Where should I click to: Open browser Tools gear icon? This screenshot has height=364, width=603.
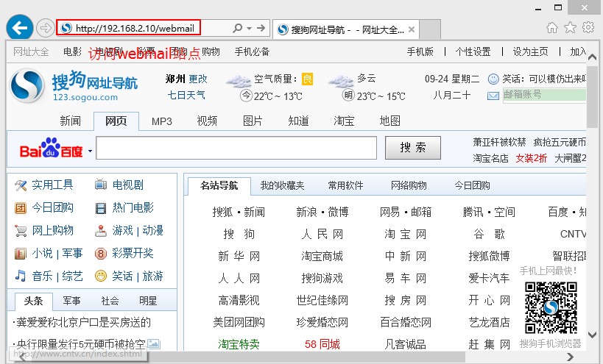[x=588, y=28]
